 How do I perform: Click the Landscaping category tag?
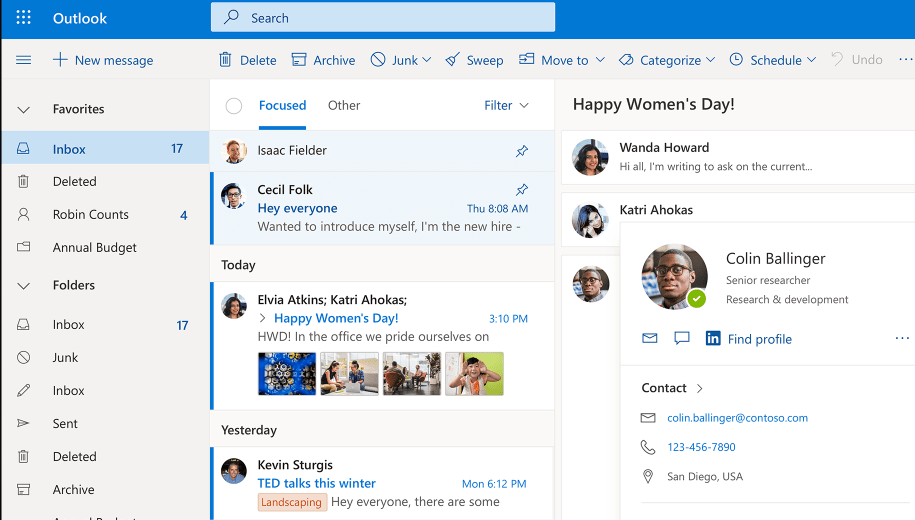pyautogui.click(x=291, y=502)
